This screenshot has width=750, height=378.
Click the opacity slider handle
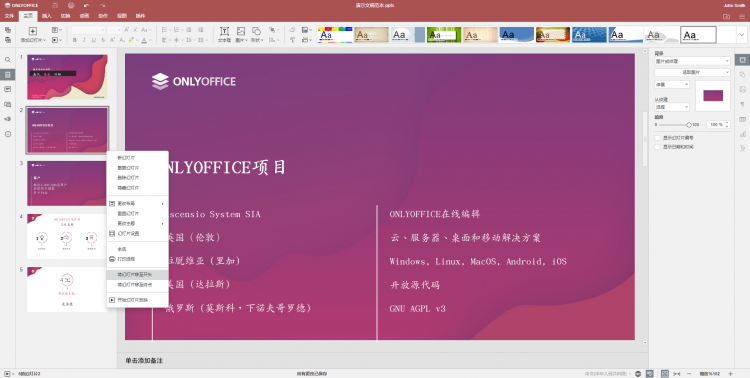[x=689, y=124]
